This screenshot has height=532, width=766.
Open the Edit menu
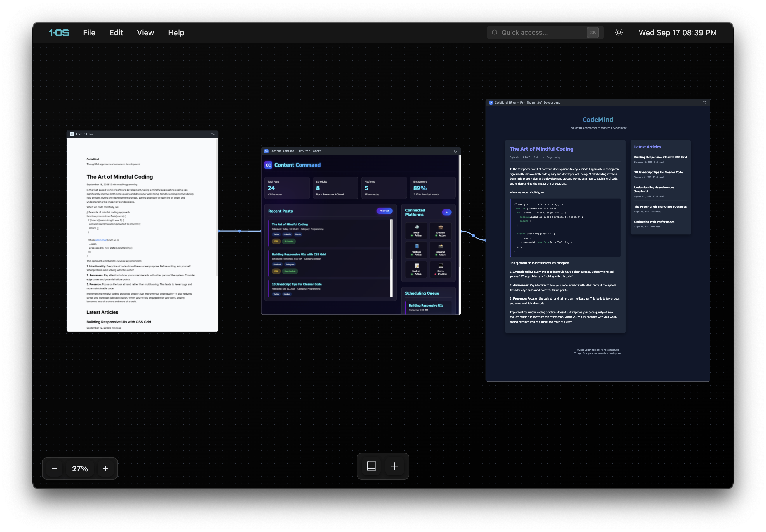point(116,33)
